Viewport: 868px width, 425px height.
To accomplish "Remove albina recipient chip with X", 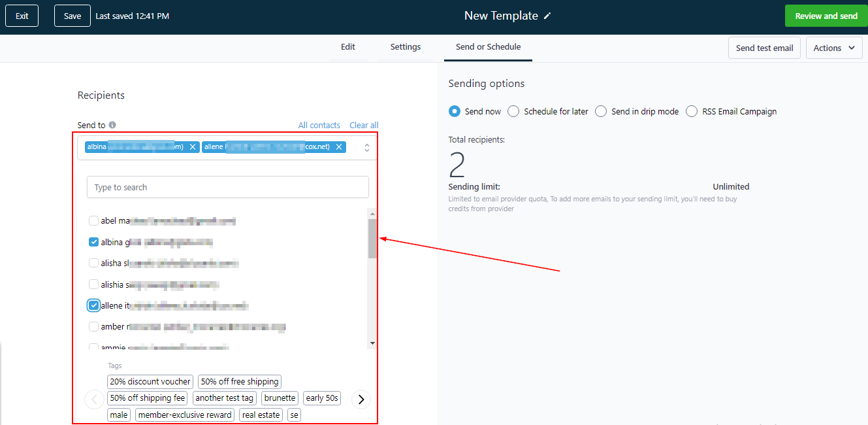I will [193, 147].
